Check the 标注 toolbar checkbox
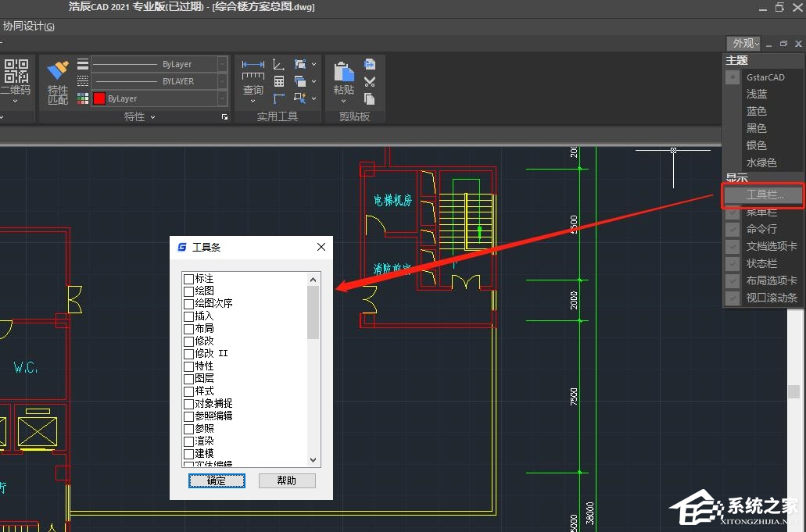This screenshot has height=532, width=806. (188, 279)
